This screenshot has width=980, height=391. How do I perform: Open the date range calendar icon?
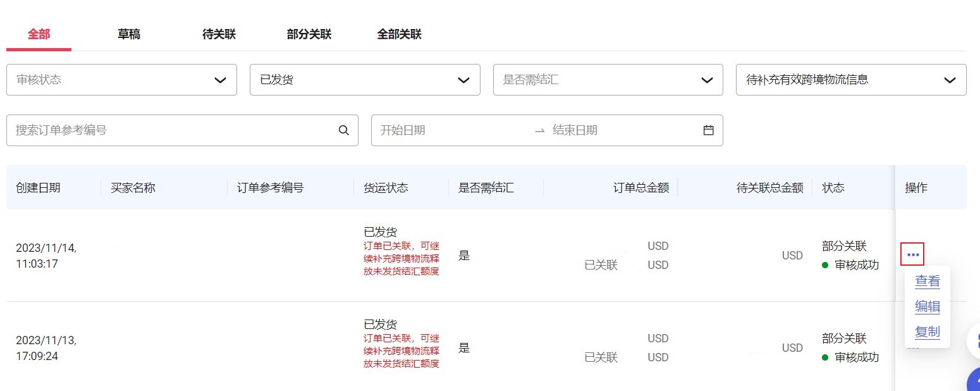click(x=708, y=130)
